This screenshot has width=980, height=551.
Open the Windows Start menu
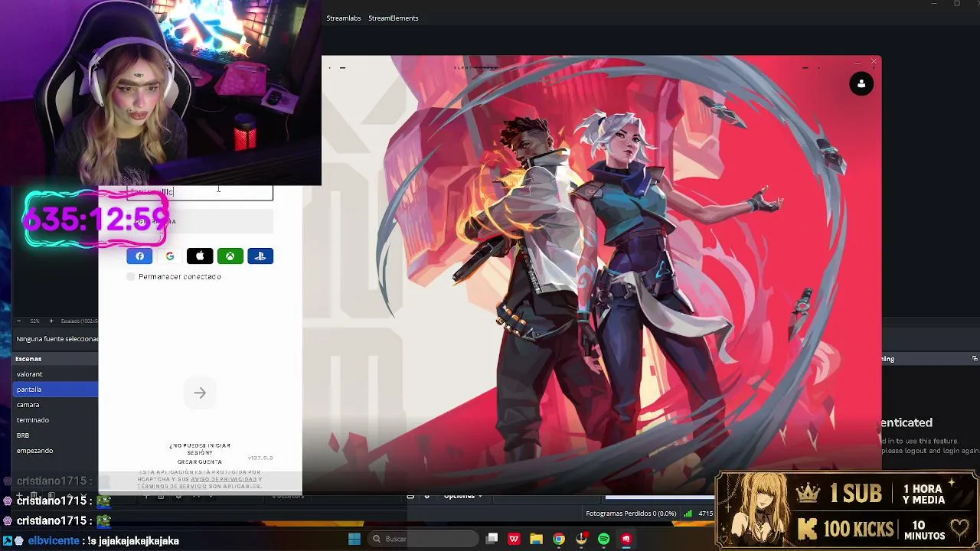tap(354, 539)
